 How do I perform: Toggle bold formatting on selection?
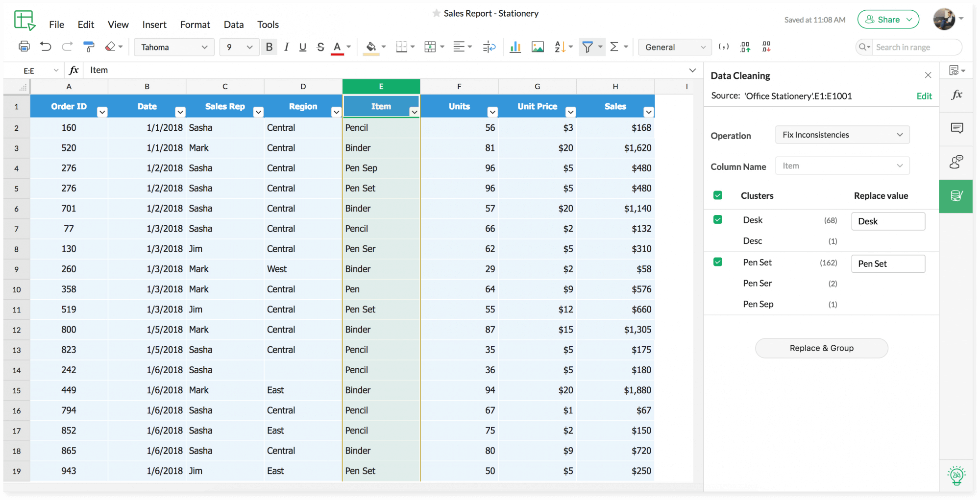coord(269,47)
